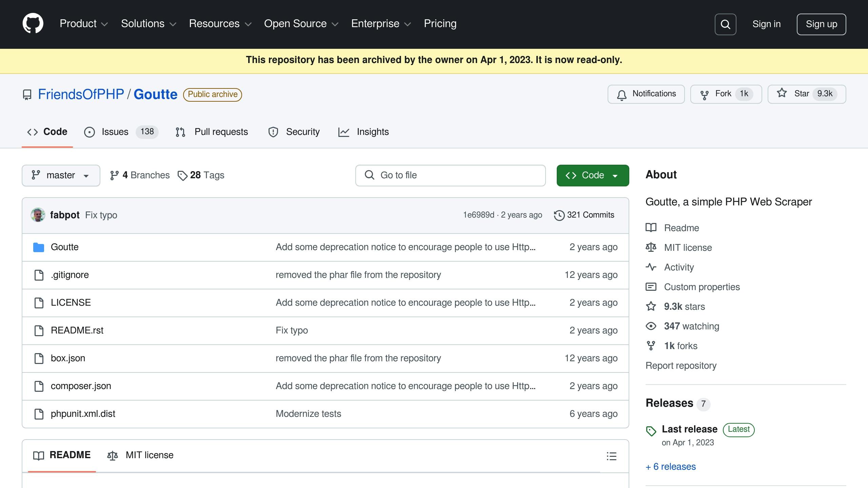The height and width of the screenshot is (488, 868).
Task: Click the Custom properties note icon
Action: tap(651, 287)
